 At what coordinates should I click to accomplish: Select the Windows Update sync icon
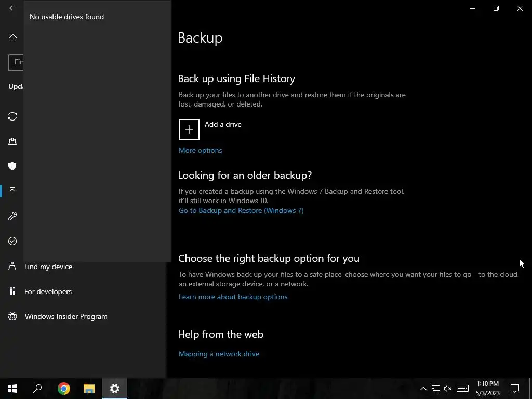[x=12, y=116]
